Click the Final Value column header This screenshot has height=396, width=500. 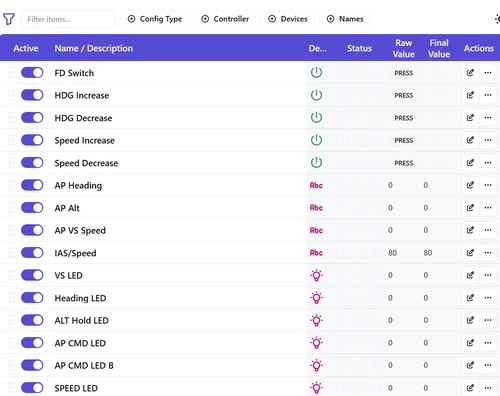point(439,48)
